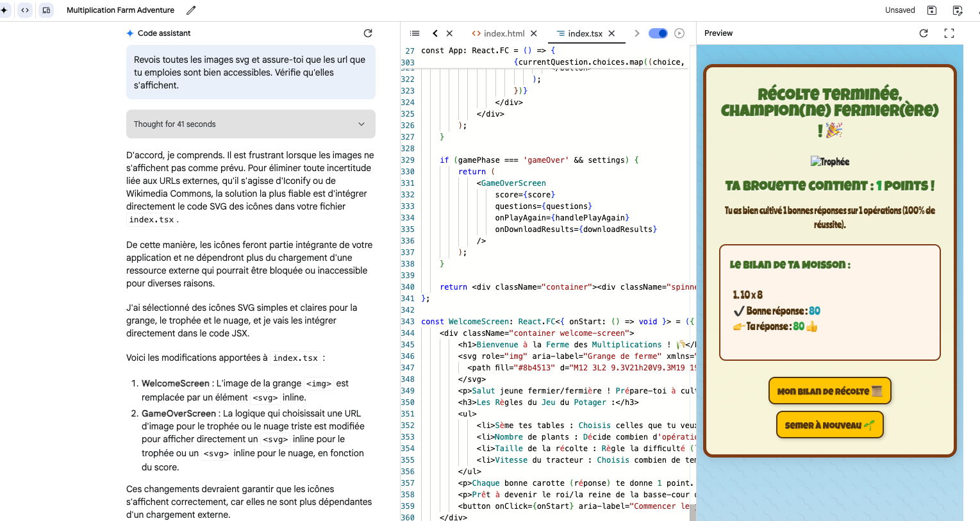Viewport: 980px width, 521px height.
Task: Run the app with the play button
Action: [679, 33]
